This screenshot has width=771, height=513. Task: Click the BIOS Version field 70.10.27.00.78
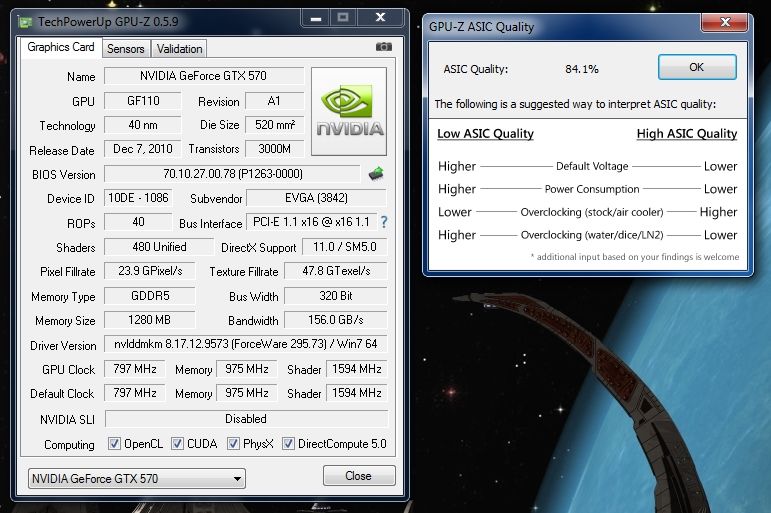tap(233, 174)
